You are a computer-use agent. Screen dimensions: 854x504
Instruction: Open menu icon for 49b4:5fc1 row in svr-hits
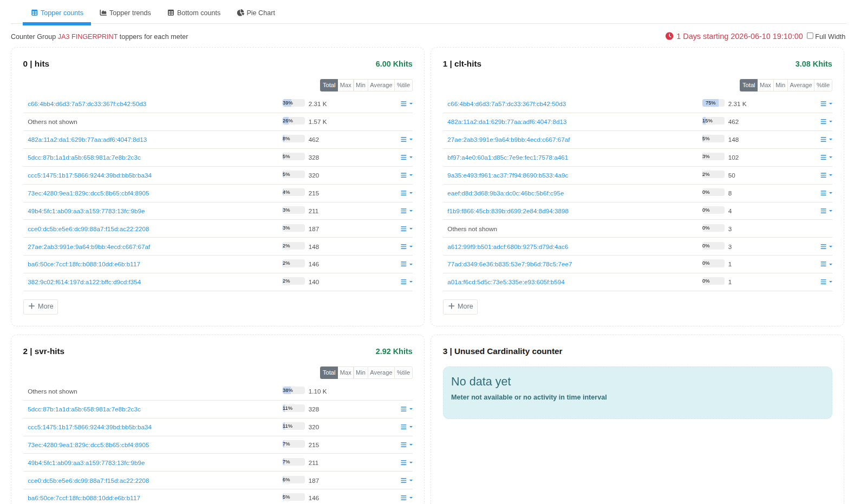(x=406, y=463)
